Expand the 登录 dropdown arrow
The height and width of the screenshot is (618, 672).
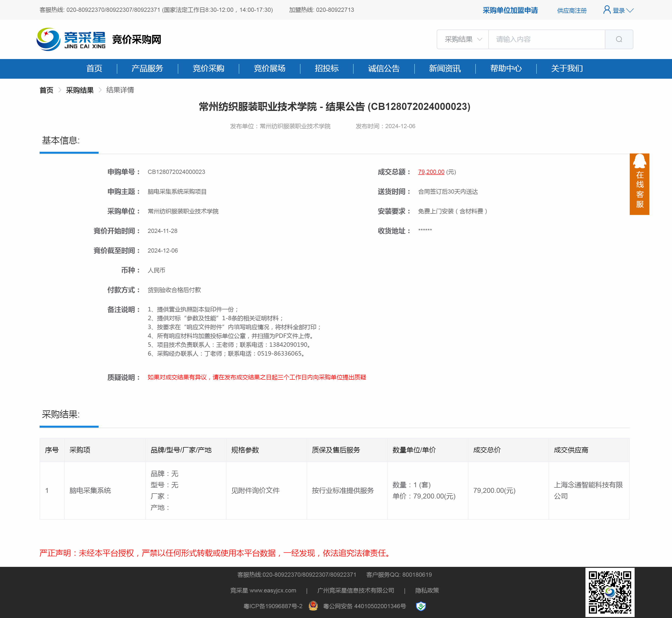630,10
